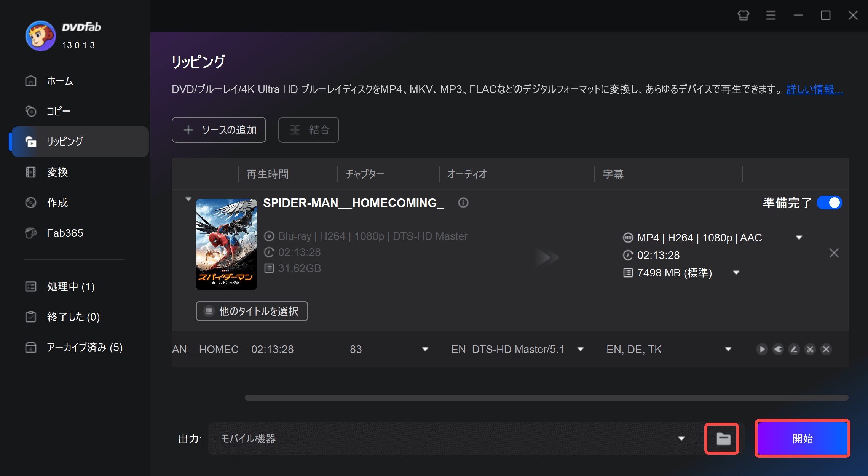Maximize the DVDFab window
Viewport: 868px width, 476px height.
coord(826,15)
